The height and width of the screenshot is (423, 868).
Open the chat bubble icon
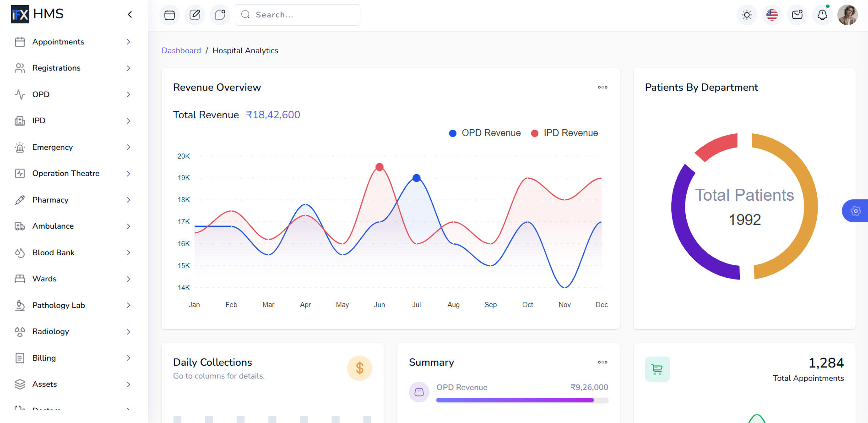220,15
